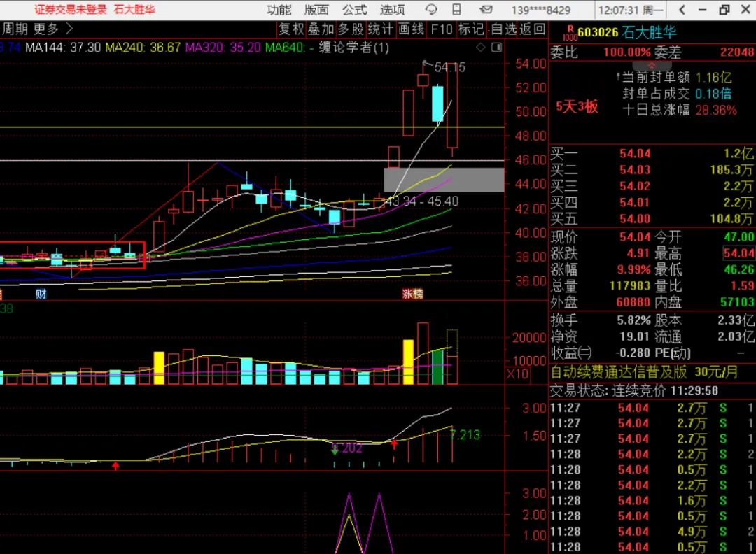Open F10 company information

[x=442, y=29]
